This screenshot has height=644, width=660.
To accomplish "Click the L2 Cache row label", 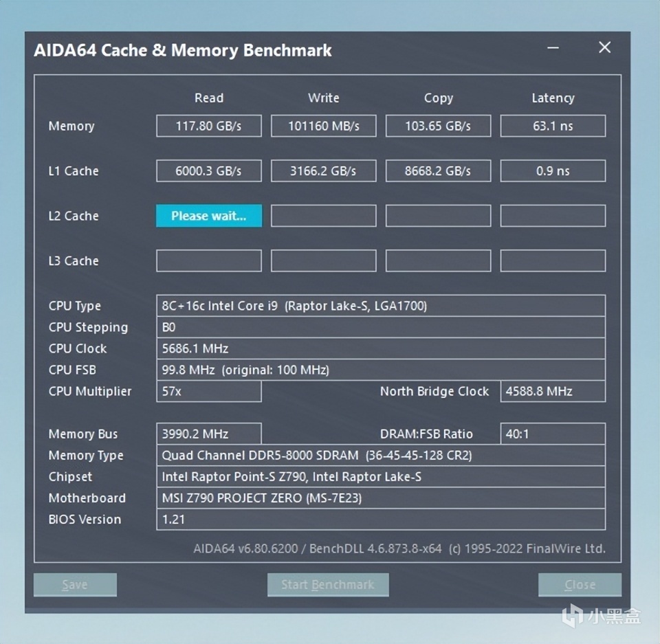I will click(x=74, y=216).
